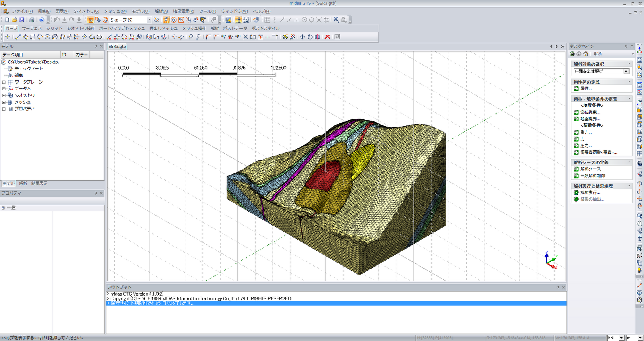Open 解析ケース... analysis case task
This screenshot has width=644, height=341.
tap(592, 169)
